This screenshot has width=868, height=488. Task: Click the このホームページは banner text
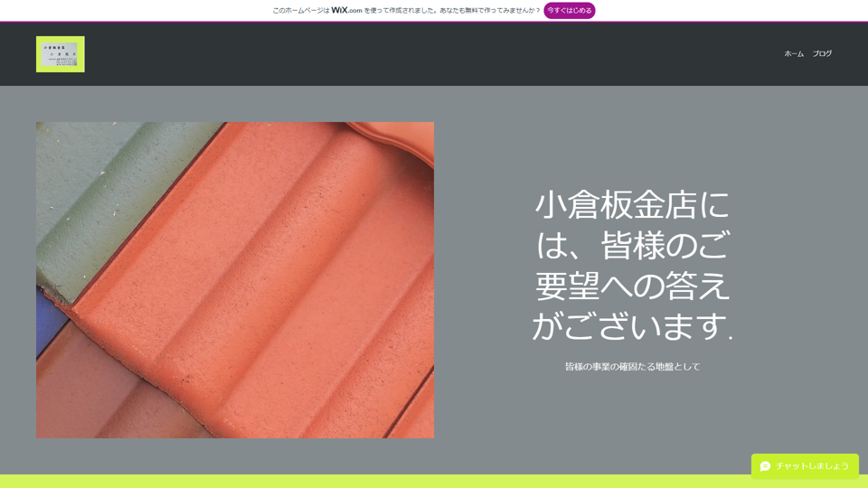pos(301,11)
